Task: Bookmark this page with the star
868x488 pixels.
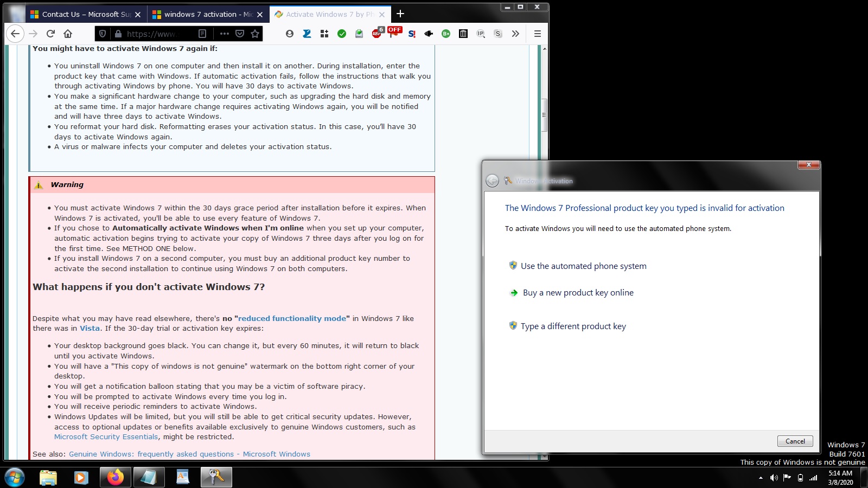Action: [255, 34]
